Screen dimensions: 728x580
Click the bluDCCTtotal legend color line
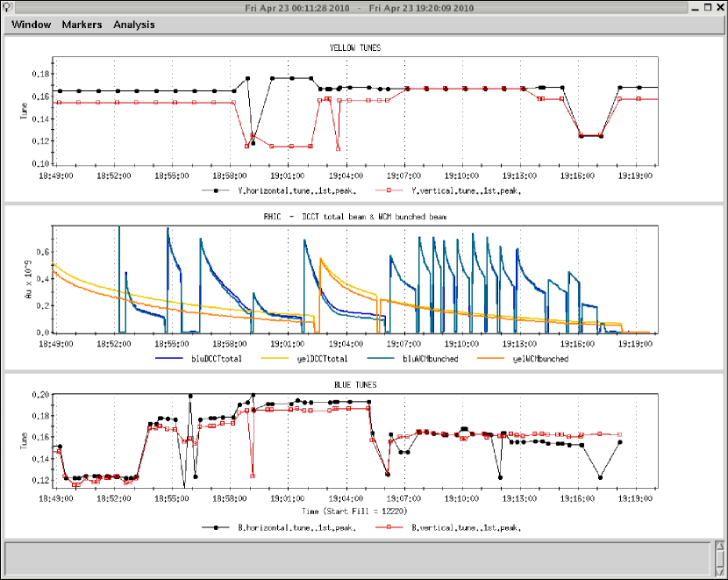171,359
